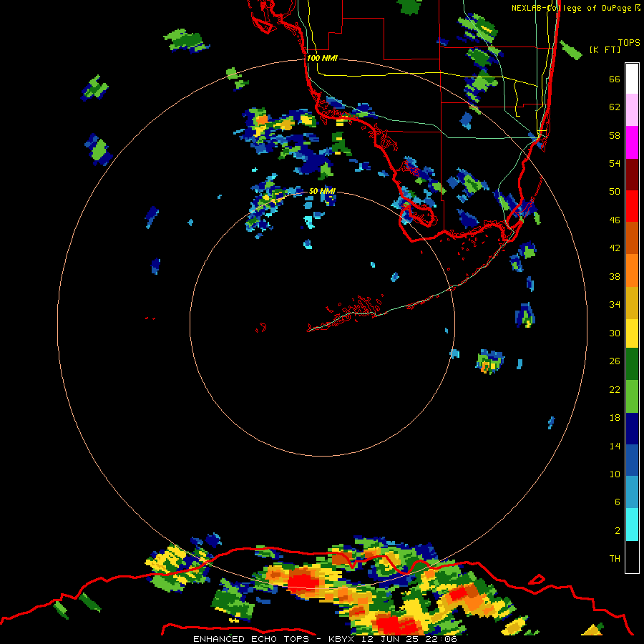Click the TOPS legend title

[x=629, y=43]
